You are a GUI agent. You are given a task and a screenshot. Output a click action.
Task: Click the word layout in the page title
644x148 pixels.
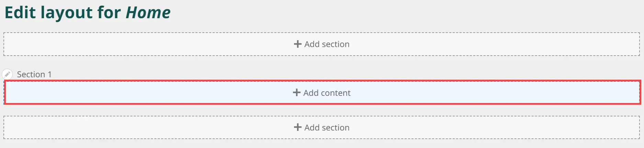[67, 13]
